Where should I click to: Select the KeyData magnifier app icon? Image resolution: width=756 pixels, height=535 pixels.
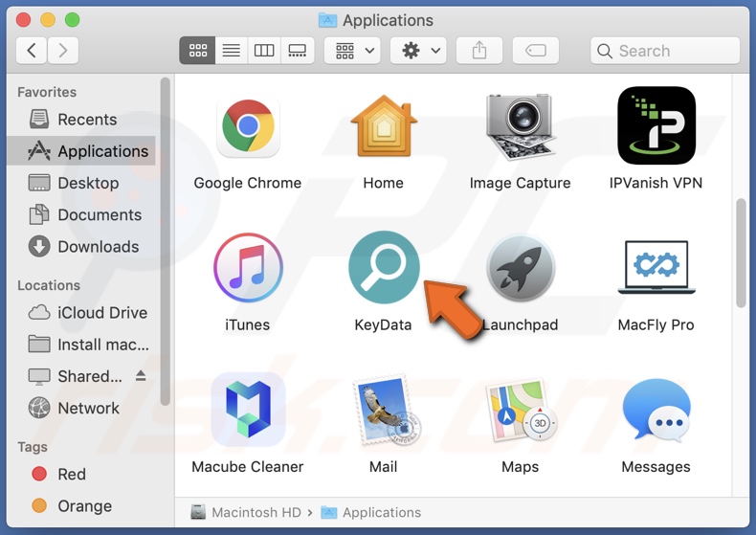384,268
